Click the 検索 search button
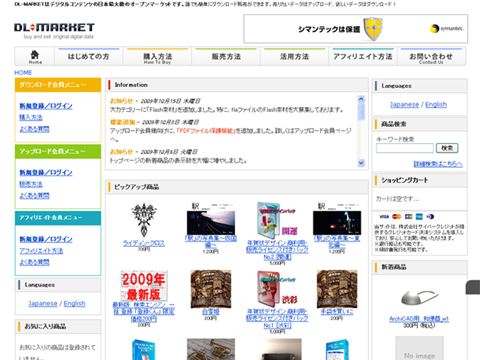480x360 pixels. pos(447,148)
